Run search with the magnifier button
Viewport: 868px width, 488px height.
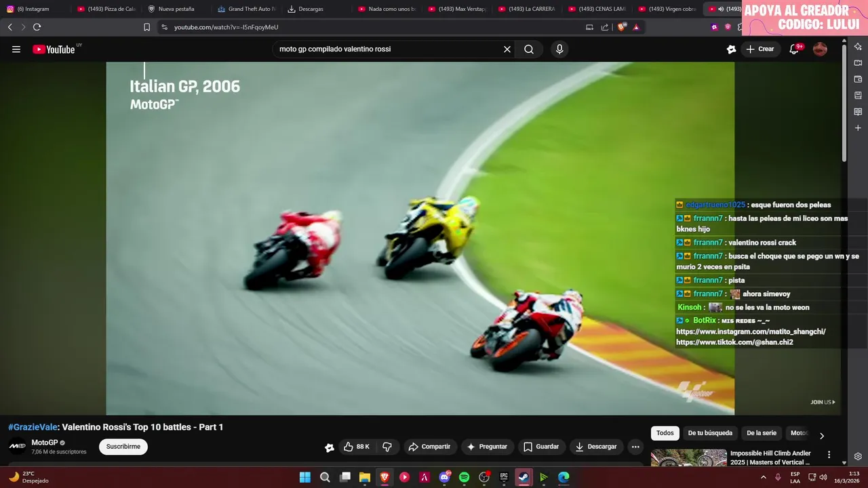[529, 49]
